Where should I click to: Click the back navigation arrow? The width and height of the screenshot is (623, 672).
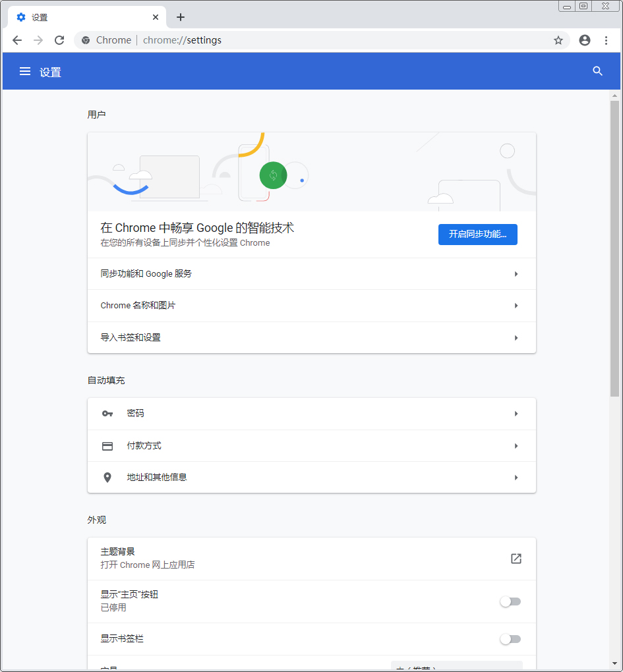point(17,40)
